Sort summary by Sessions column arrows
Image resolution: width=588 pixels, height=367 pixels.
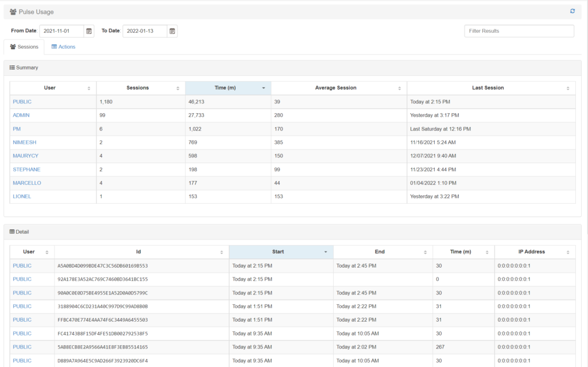177,88
